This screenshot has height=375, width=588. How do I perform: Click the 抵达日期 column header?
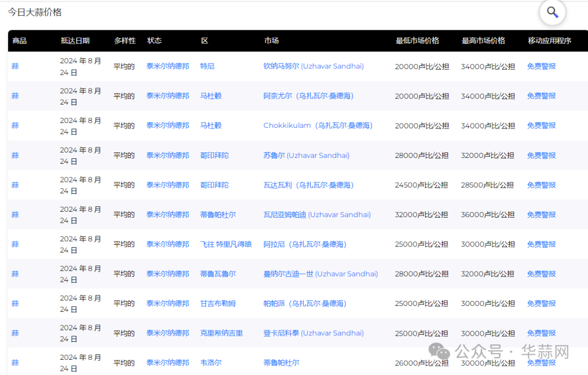pyautogui.click(x=75, y=41)
